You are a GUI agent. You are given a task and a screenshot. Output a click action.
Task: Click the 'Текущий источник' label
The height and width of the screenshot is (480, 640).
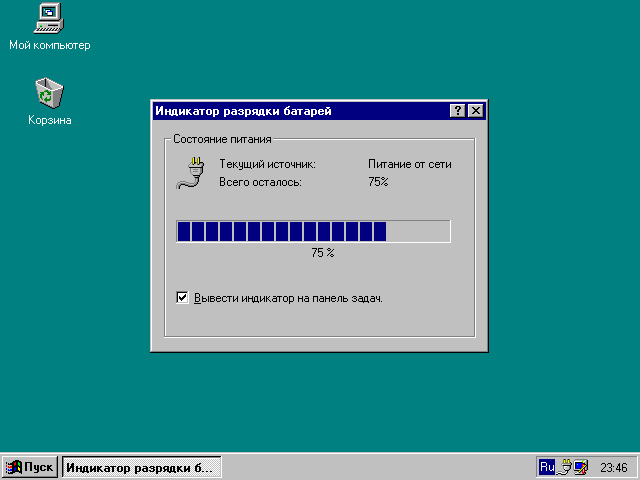coord(267,164)
